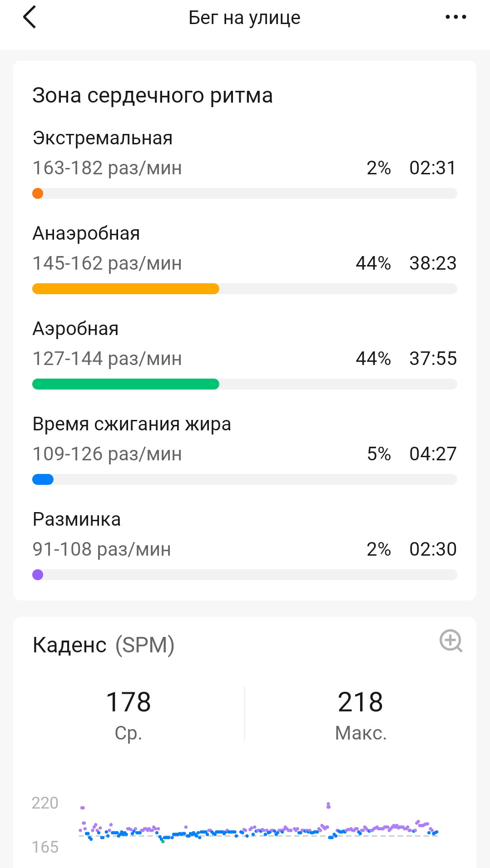Select the "Экстремальная" zone label
Viewport: 490px width, 868px height.
103,138
